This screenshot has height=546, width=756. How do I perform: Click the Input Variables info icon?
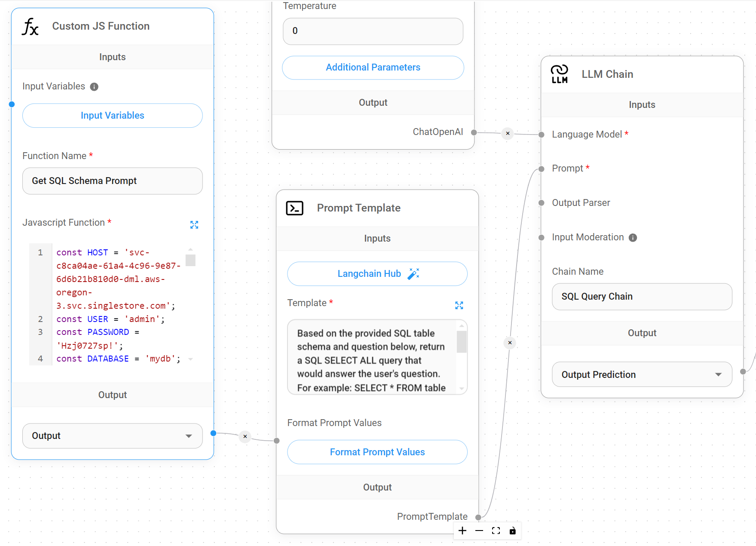(94, 87)
